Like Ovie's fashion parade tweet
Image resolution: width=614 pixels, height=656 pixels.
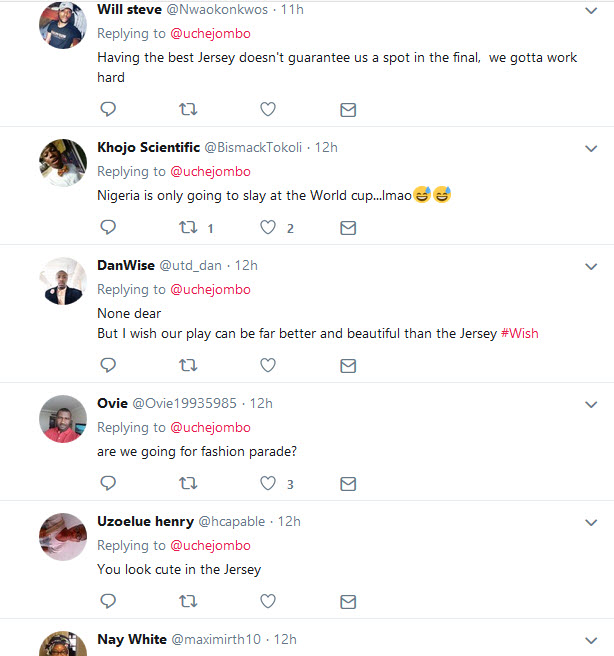pyautogui.click(x=268, y=483)
